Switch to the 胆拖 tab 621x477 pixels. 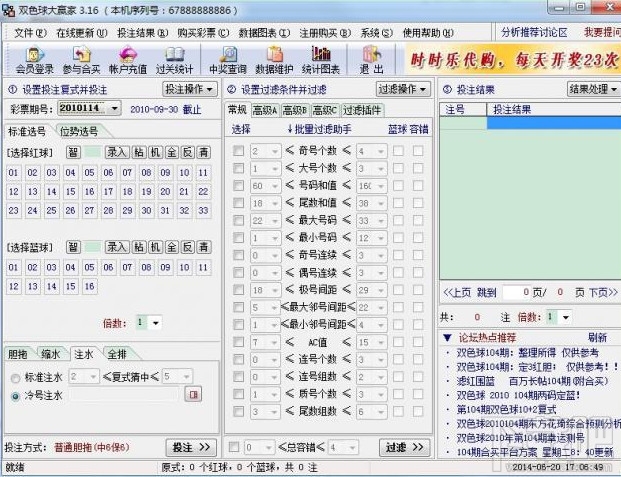[x=18, y=354]
